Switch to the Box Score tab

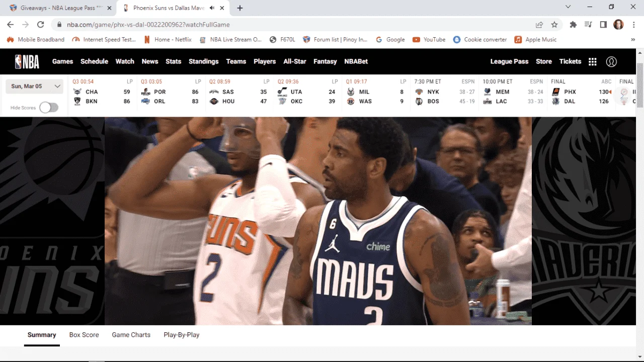pyautogui.click(x=84, y=335)
